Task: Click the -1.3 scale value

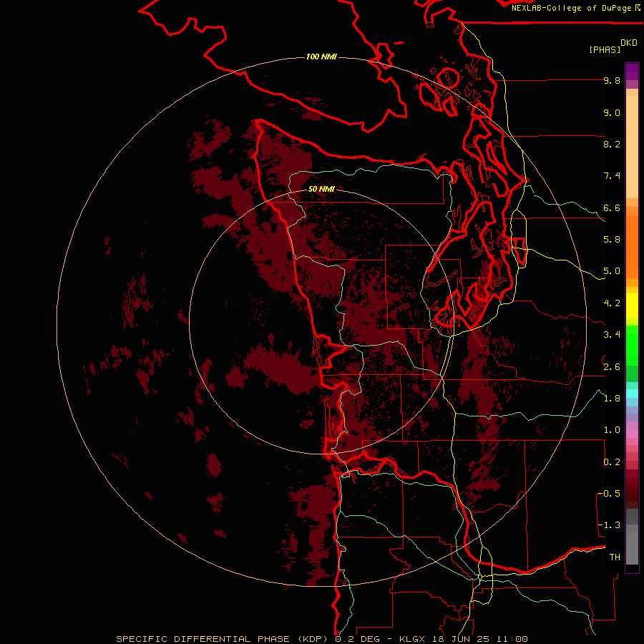Action: (610, 525)
